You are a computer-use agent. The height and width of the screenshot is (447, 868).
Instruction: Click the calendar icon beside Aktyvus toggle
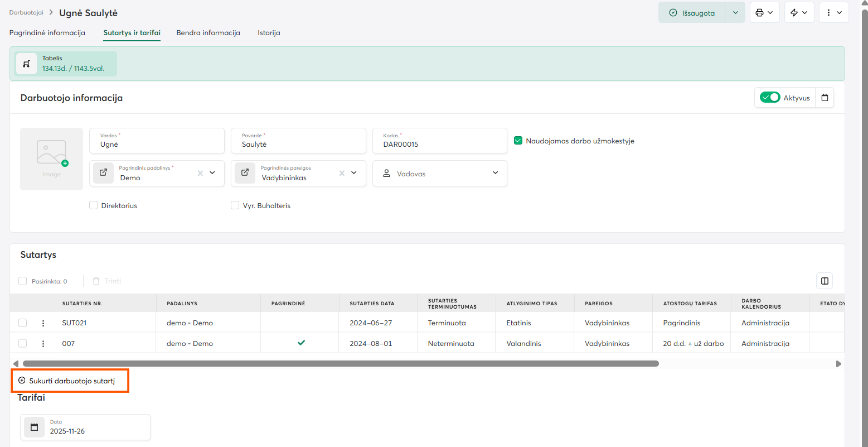(825, 98)
